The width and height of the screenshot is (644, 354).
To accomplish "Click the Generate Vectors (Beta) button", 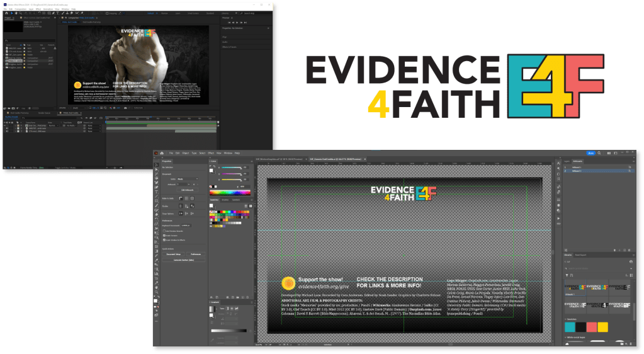I will 184,260.
